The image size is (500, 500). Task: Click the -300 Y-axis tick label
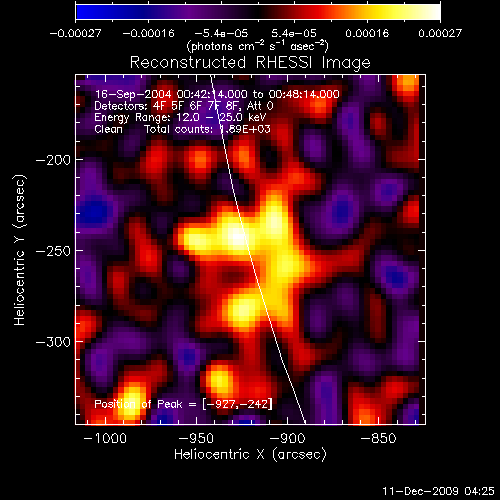[53, 342]
